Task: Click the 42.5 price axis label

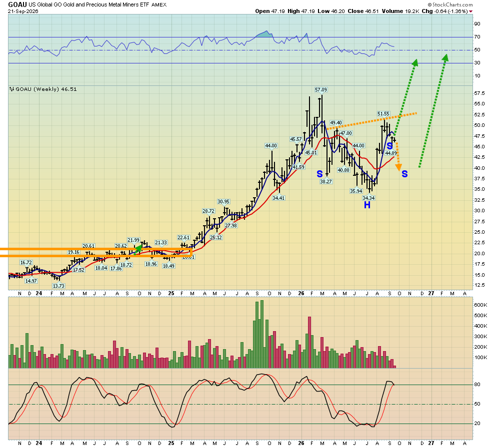Action: tap(479, 157)
